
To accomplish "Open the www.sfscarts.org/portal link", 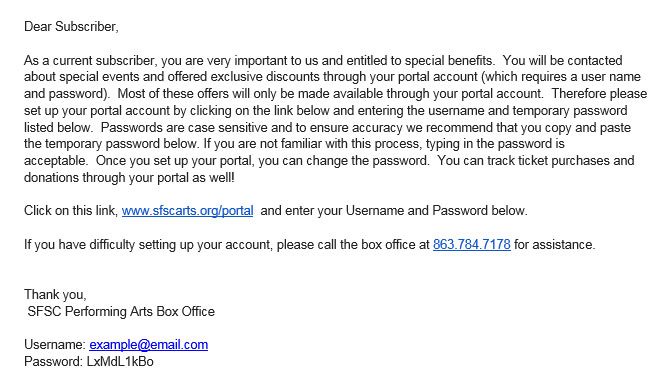I will [x=187, y=211].
